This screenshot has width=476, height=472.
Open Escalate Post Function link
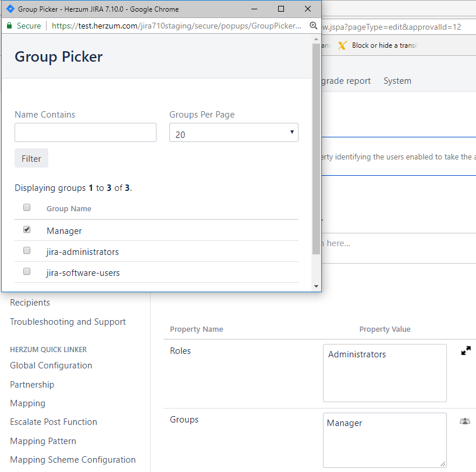coord(54,422)
